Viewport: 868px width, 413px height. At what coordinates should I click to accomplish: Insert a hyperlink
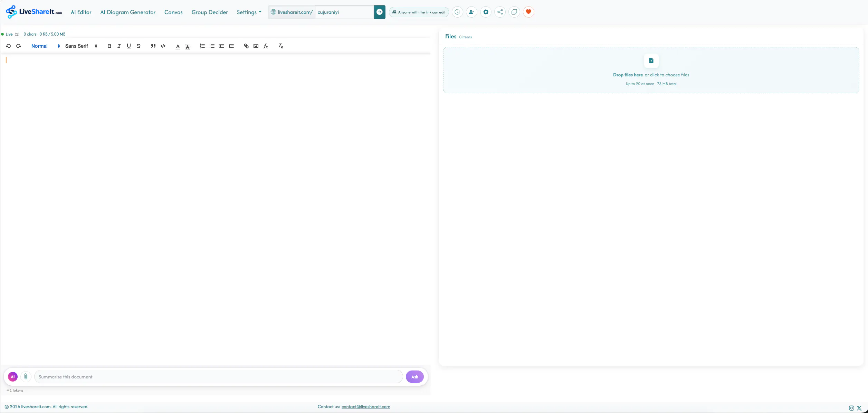click(246, 46)
